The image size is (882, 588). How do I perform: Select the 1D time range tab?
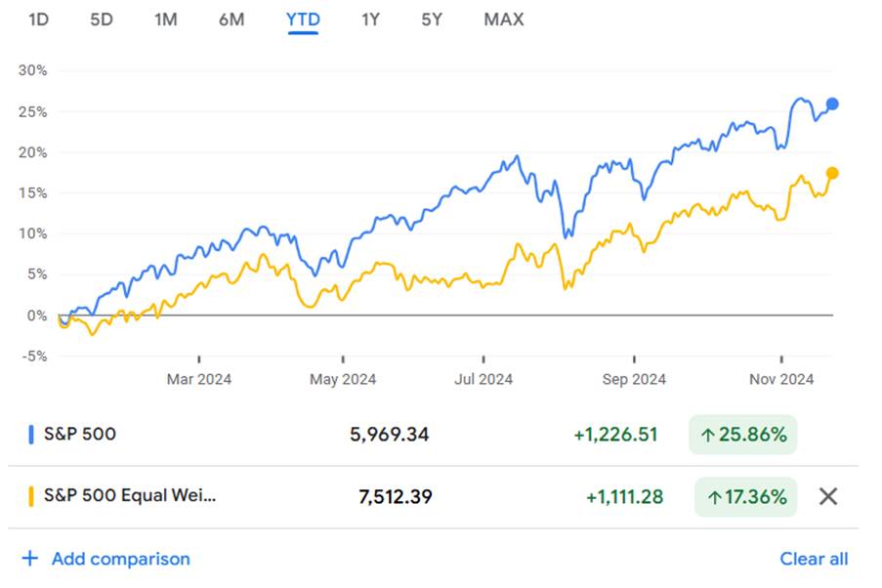38,20
